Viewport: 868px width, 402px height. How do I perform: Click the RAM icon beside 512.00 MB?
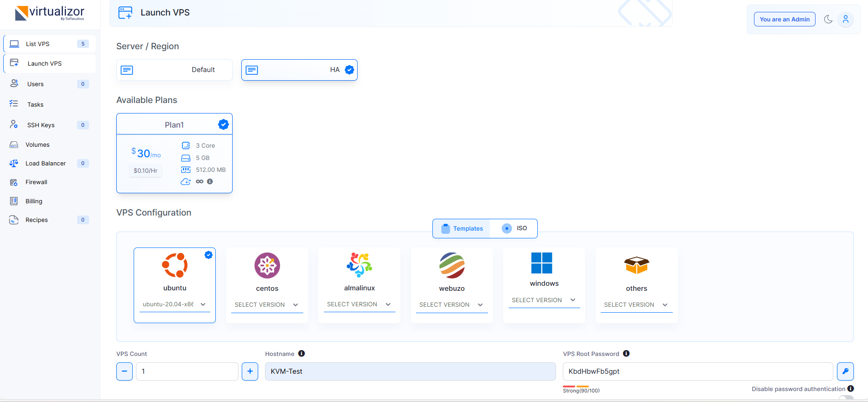(x=186, y=170)
